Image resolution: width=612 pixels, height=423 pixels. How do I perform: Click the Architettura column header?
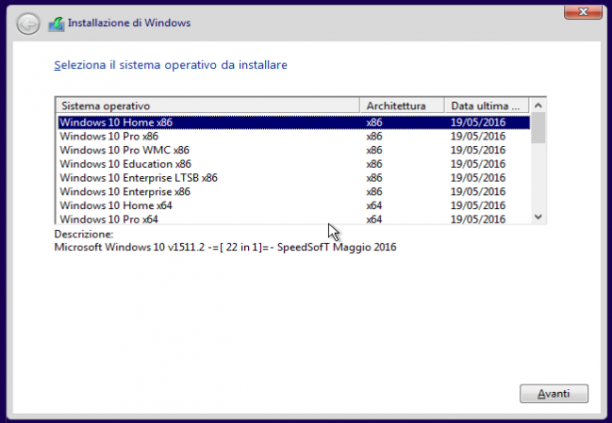[x=402, y=106]
